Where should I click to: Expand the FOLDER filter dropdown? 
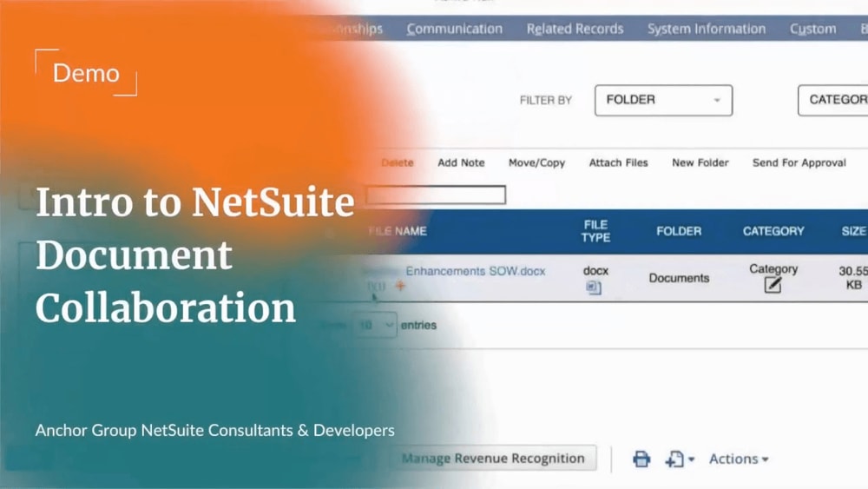click(x=663, y=100)
